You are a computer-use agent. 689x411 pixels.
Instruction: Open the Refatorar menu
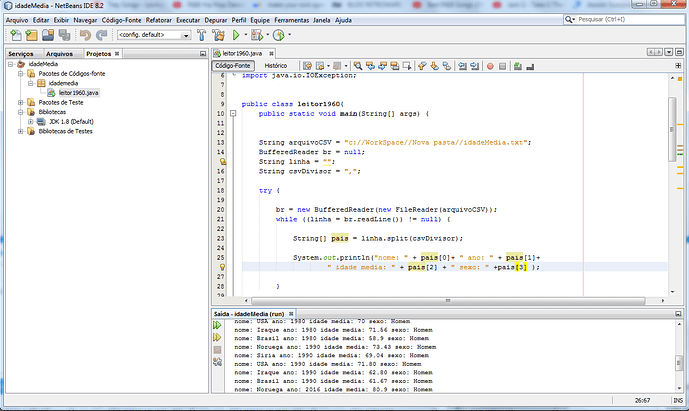pyautogui.click(x=159, y=20)
